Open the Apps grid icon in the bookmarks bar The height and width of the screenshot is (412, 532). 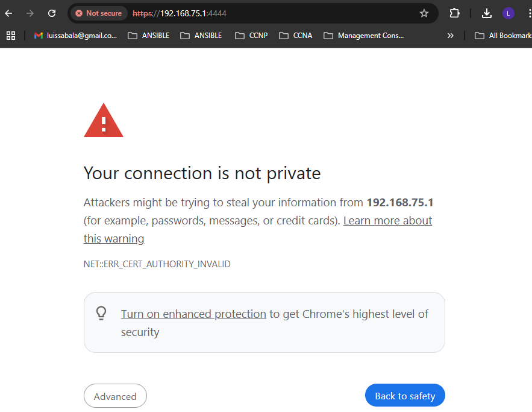click(x=11, y=36)
